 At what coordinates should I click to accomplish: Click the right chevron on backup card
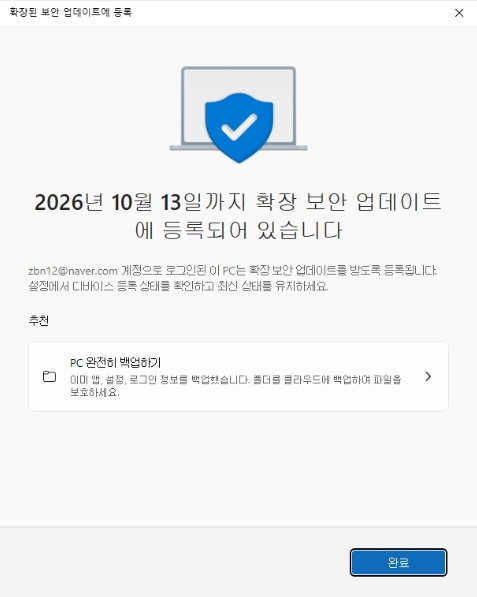click(428, 377)
